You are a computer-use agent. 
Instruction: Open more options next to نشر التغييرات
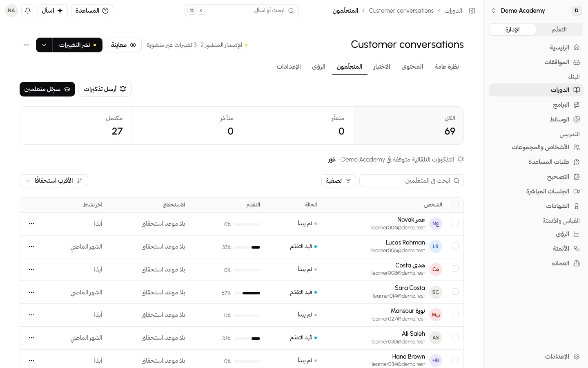[x=26, y=45]
